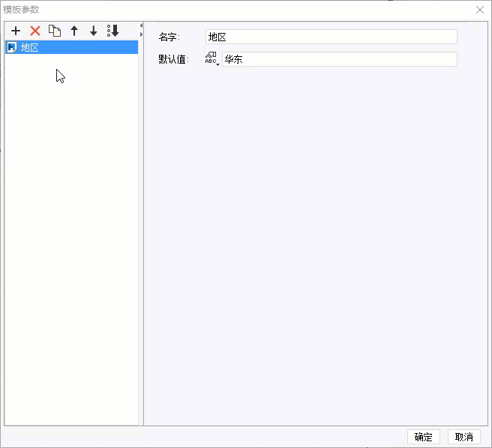Expand the left panel with right arrow
Viewport: 492px width, 448px height.
click(141, 34)
